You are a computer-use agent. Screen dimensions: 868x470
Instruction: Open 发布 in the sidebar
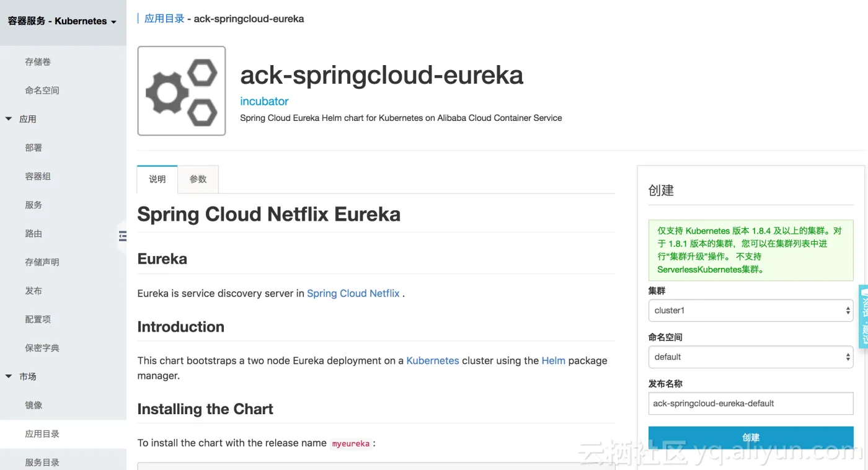33,291
